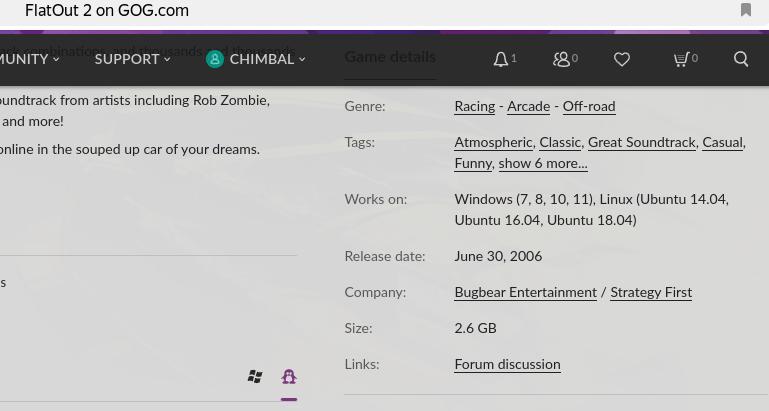Expand the Community menu dropdown
The height and width of the screenshot is (411, 769).
click(28, 60)
